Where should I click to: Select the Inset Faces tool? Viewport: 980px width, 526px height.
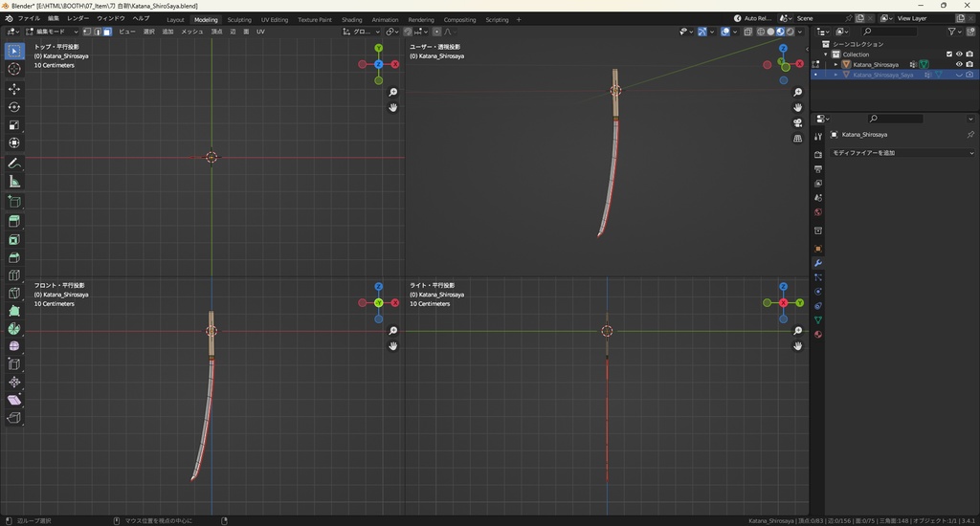[x=14, y=240]
